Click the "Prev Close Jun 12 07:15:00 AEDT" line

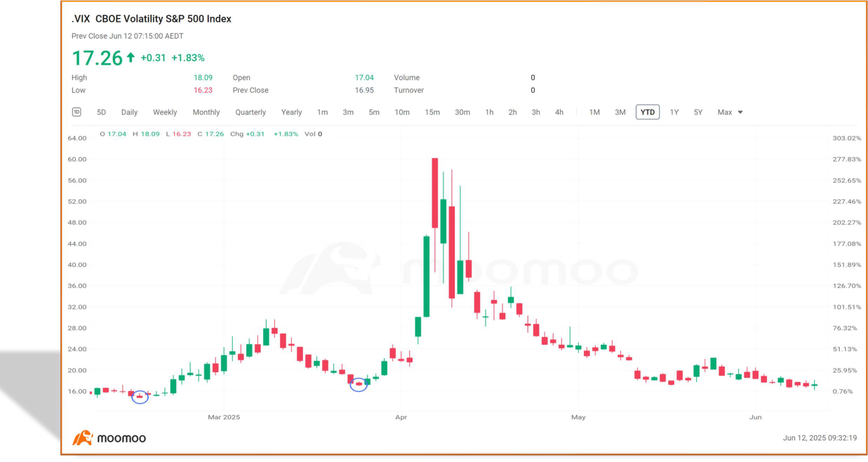point(128,36)
